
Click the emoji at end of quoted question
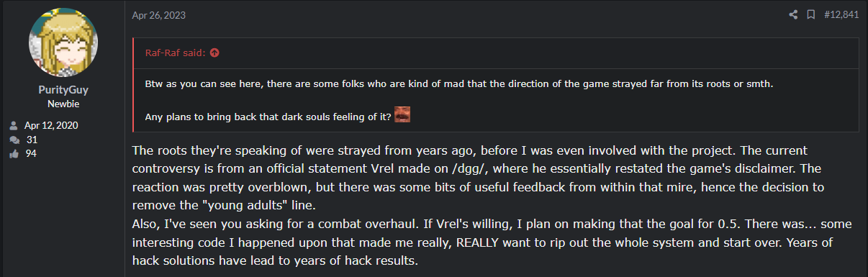point(402,115)
